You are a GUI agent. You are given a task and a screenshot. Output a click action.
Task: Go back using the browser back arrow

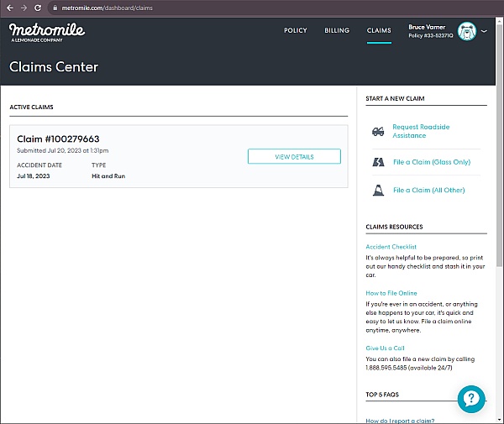10,8
